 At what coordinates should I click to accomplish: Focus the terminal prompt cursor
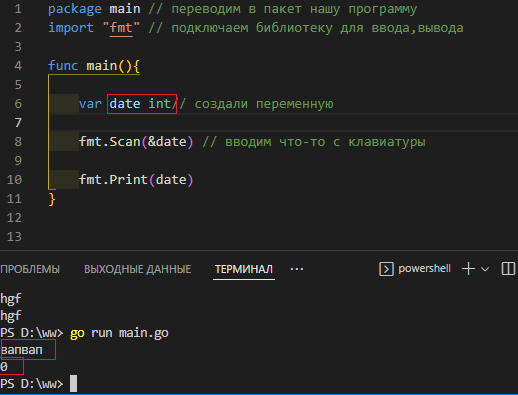pyautogui.click(x=73, y=383)
